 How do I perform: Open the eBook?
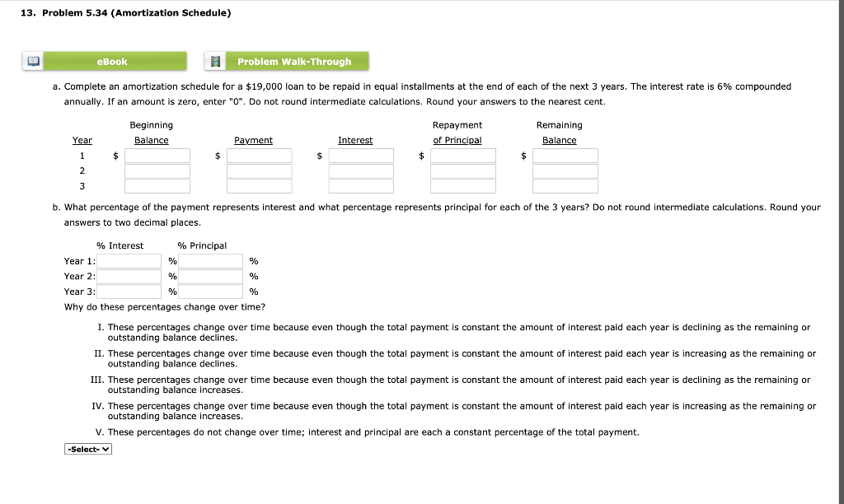tap(115, 60)
